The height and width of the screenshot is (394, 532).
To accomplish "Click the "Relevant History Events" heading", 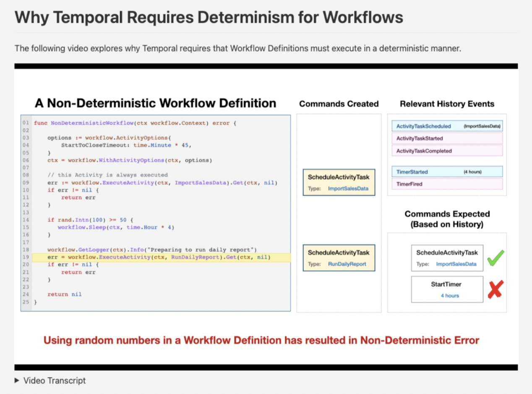I will coord(447,104).
